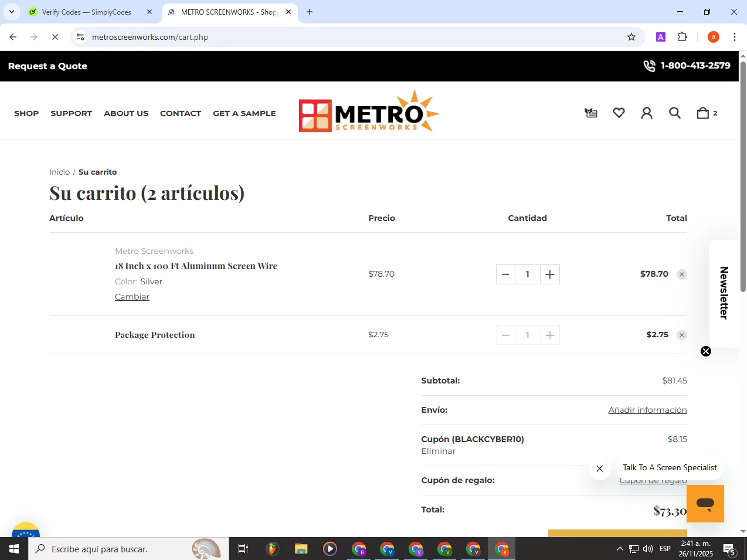Click the $73.30 total amount

click(x=670, y=511)
